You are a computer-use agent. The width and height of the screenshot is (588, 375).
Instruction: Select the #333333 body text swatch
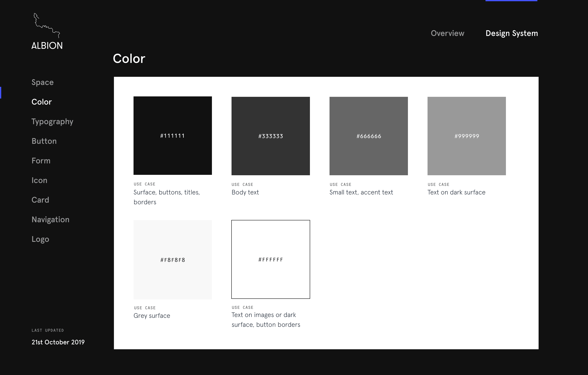coord(271,136)
